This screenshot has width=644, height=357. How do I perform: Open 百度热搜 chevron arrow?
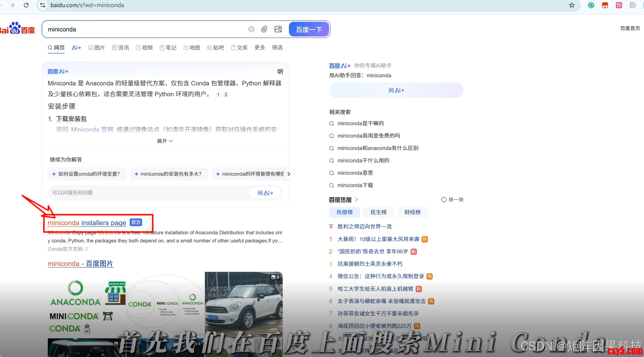coord(356,200)
